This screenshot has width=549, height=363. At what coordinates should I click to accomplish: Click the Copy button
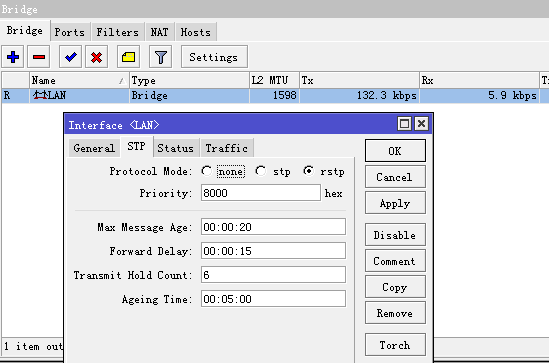[395, 287]
